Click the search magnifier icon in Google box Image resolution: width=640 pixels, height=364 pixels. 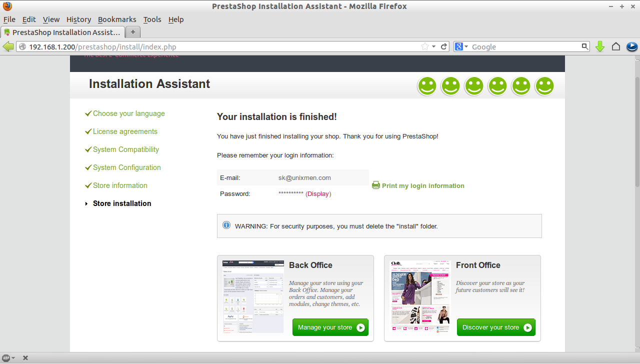(x=585, y=46)
